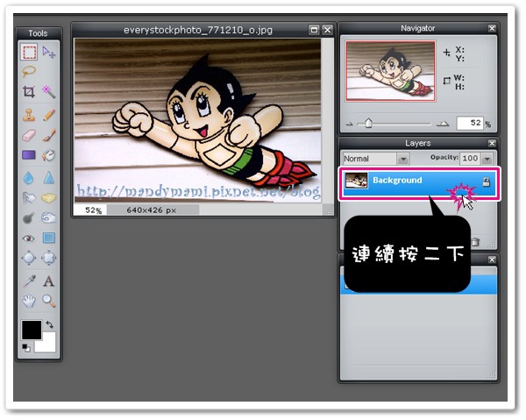Select the Red Eye reduction tool
The height and width of the screenshot is (420, 526).
coord(29,238)
